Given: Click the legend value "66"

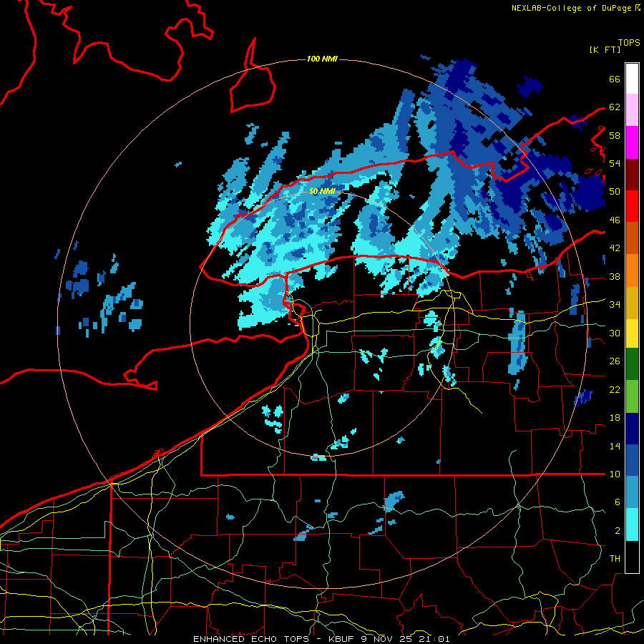Looking at the screenshot, I should [x=615, y=79].
